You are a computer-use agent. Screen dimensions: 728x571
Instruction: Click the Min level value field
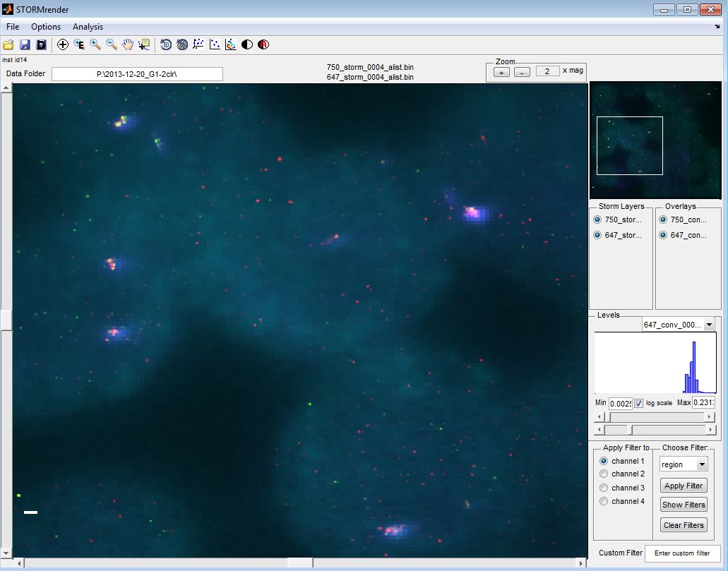click(x=620, y=403)
